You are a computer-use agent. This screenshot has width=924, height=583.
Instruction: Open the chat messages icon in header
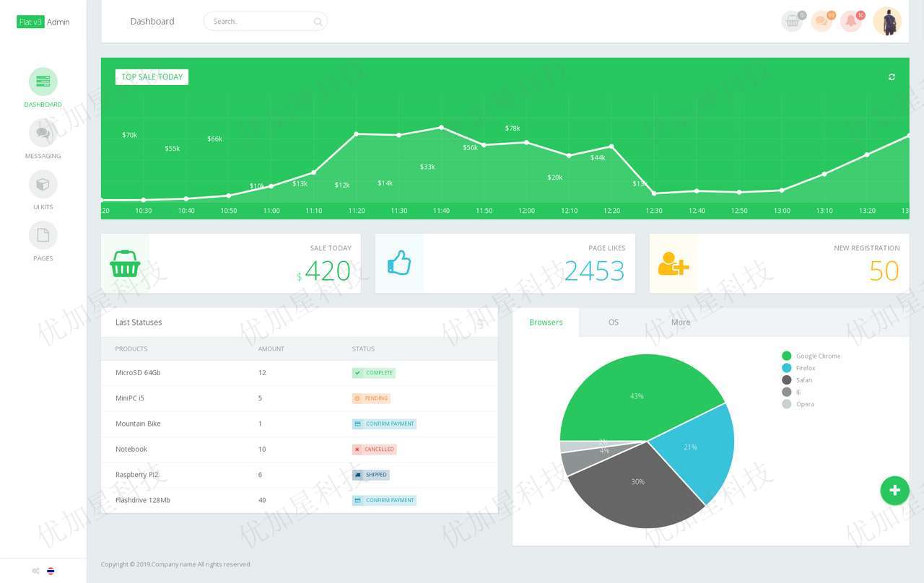pyautogui.click(x=821, y=22)
